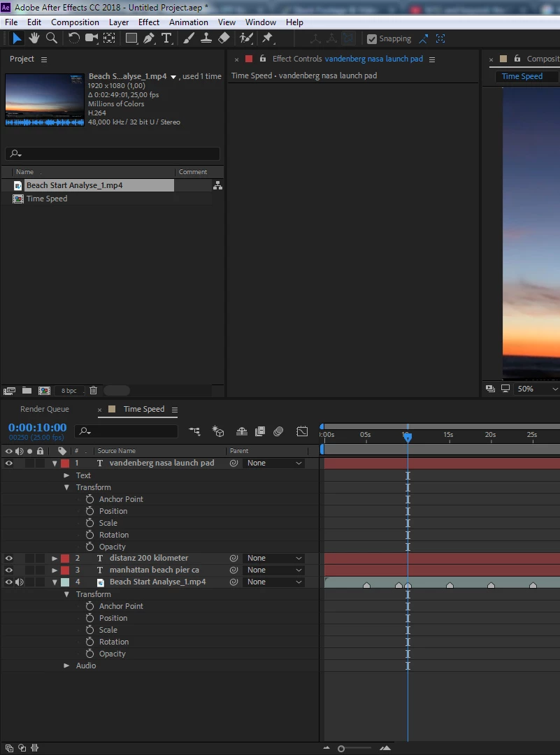Viewport: 560px width, 755px height.
Task: Click the 8 bpc color depth button
Action: click(x=69, y=391)
